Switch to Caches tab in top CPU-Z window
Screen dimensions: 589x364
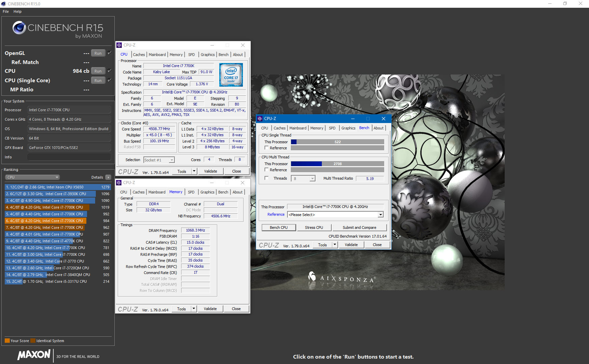(139, 55)
